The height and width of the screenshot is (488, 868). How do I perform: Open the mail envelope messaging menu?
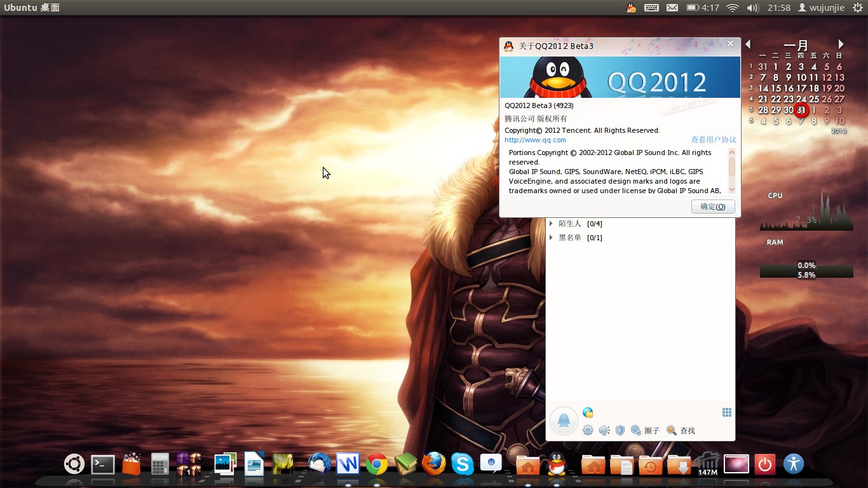672,8
